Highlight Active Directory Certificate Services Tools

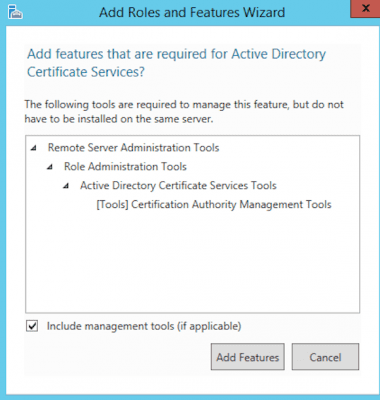pyautogui.click(x=178, y=186)
